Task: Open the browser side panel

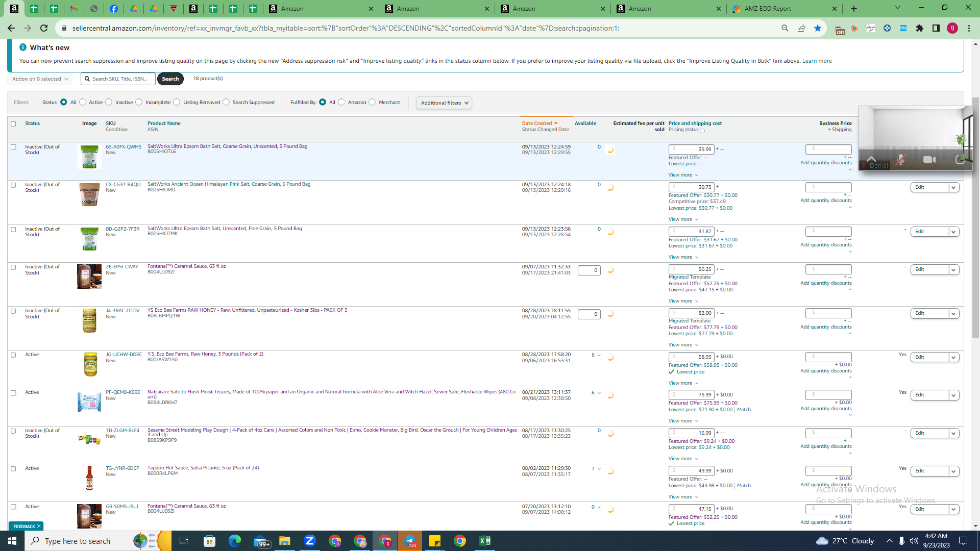Action: (936, 28)
